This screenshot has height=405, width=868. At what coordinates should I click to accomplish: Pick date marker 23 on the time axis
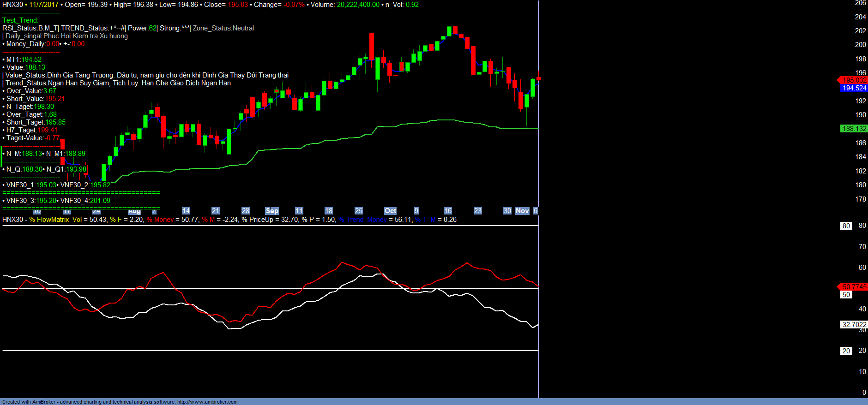(478, 211)
